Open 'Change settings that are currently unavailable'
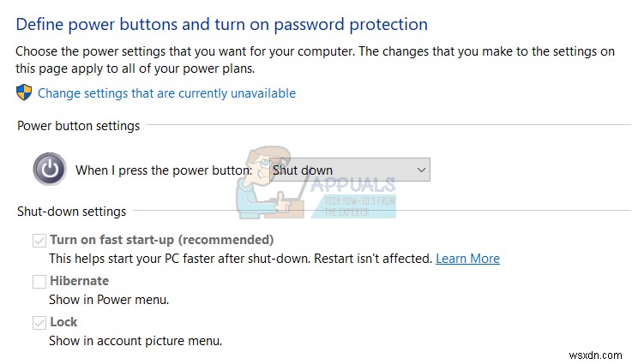 [166, 93]
